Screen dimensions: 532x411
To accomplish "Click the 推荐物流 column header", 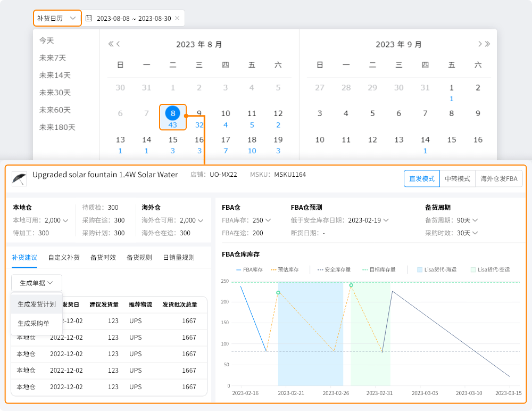I will (140, 305).
